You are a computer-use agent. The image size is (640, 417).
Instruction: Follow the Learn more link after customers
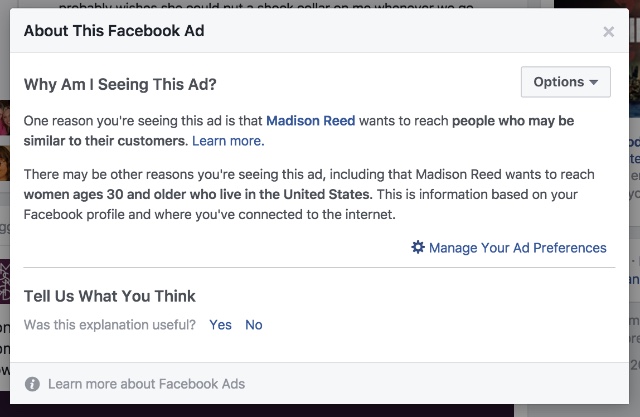point(228,141)
